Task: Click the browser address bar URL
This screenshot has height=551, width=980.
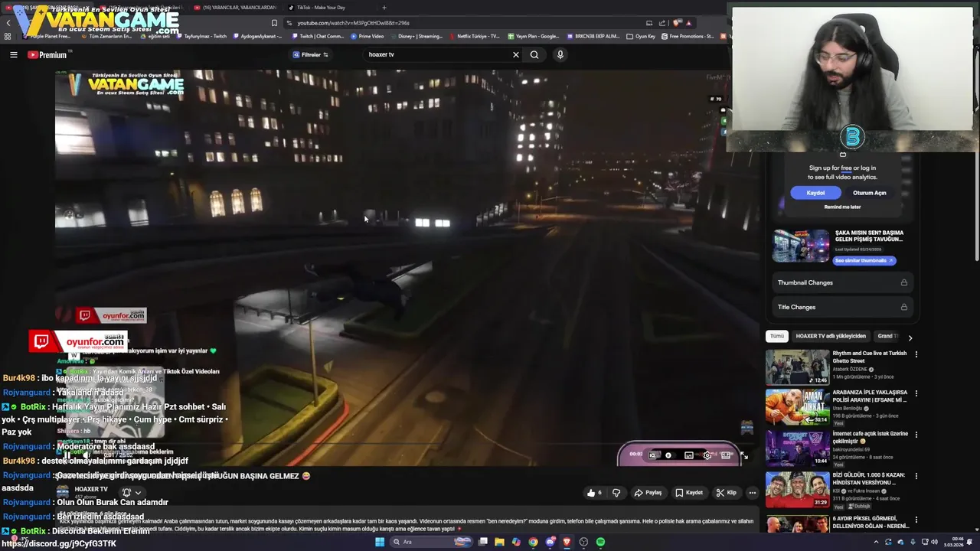Action: pyautogui.click(x=353, y=23)
